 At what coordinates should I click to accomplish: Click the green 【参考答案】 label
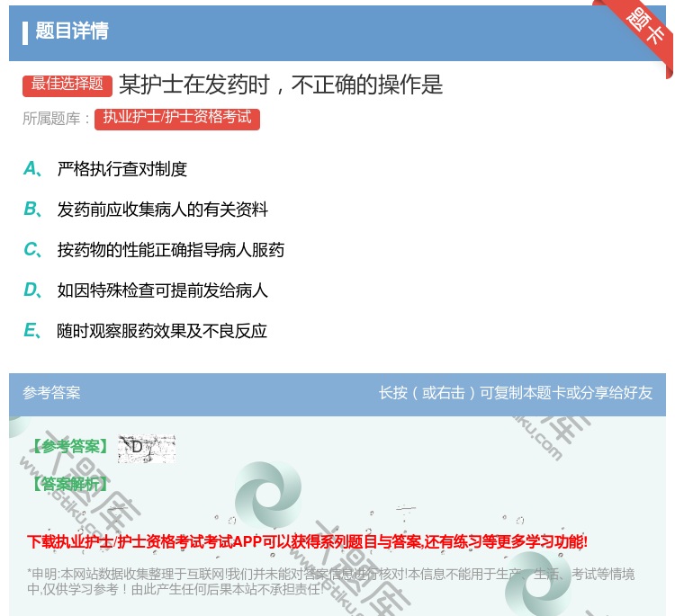coord(71,447)
